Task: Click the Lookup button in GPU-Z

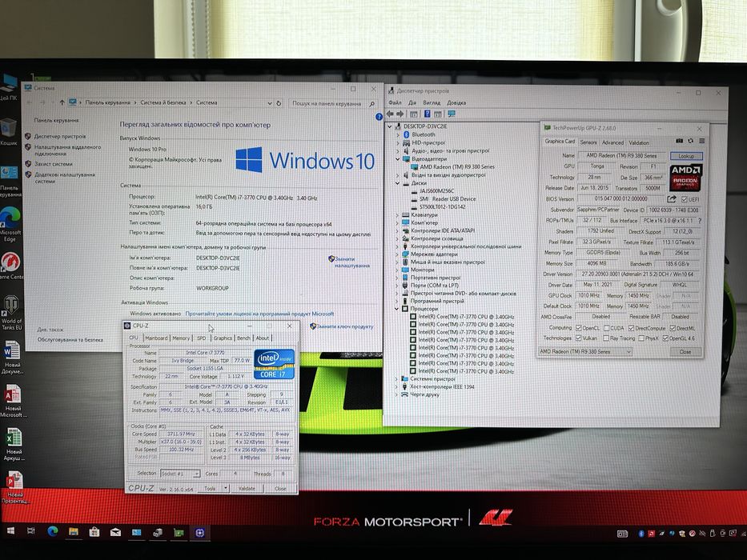Action: click(x=686, y=156)
